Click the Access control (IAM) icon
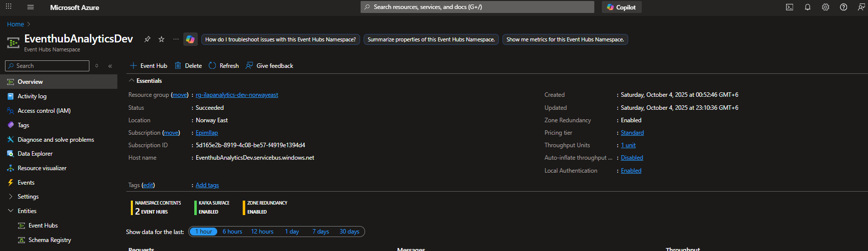The width and height of the screenshot is (868, 251). pos(10,111)
